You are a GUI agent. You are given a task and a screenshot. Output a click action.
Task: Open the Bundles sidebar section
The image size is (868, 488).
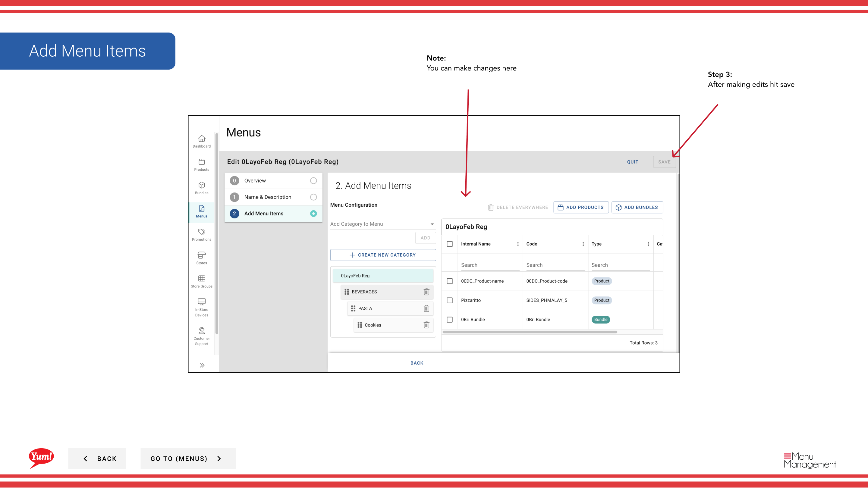click(202, 188)
